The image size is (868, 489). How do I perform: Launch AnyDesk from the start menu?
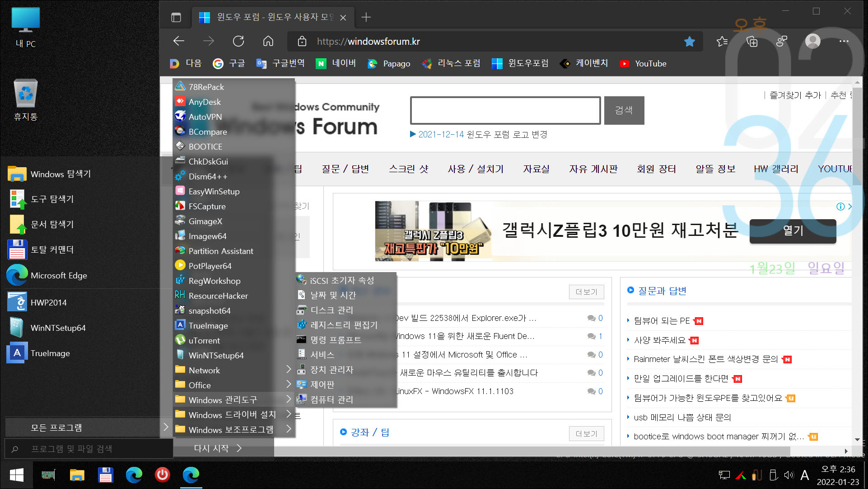tap(233, 102)
